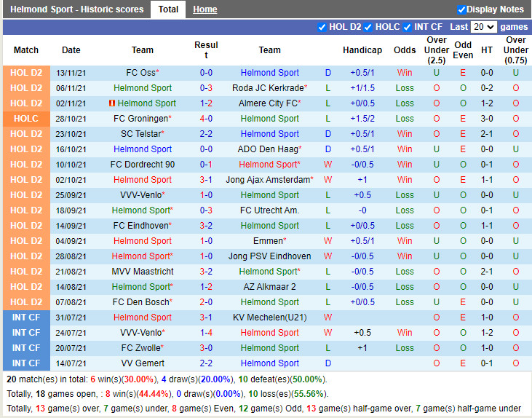The image size is (532, 418).
Task: Select the Total tab
Action: click(x=168, y=9)
